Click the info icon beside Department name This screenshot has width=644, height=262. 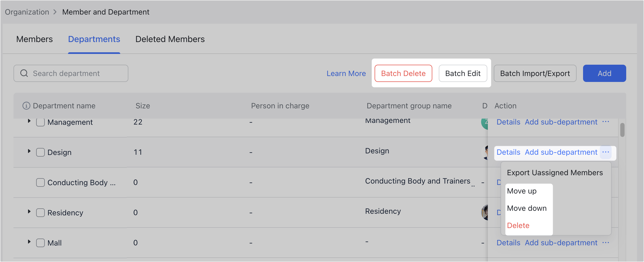(x=26, y=106)
